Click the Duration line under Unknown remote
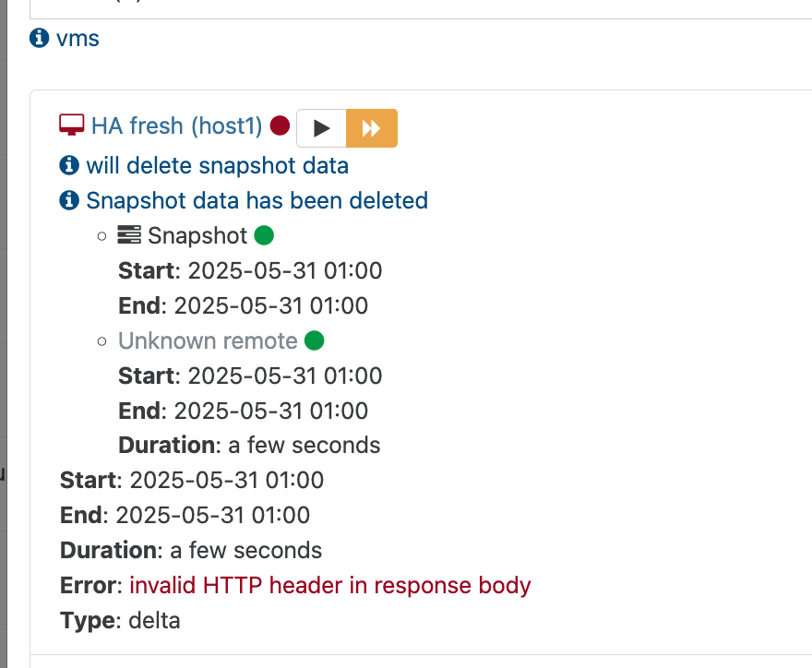The image size is (812, 668). point(249,446)
